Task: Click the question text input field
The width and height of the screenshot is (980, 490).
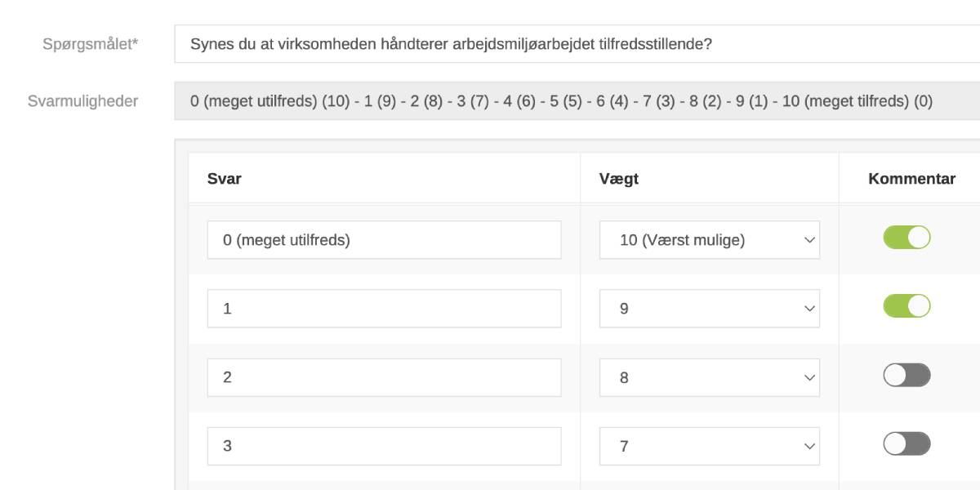Action: click(x=572, y=44)
